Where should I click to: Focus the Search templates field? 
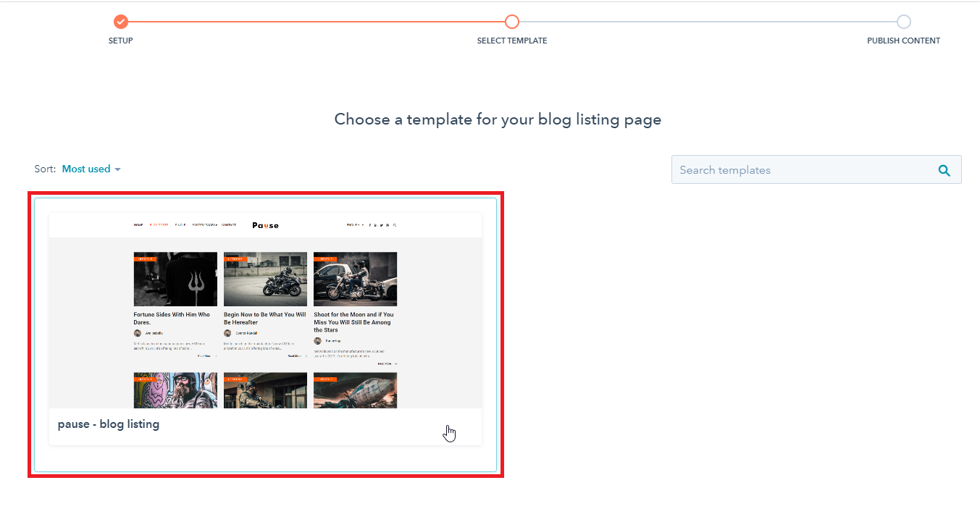(x=804, y=170)
